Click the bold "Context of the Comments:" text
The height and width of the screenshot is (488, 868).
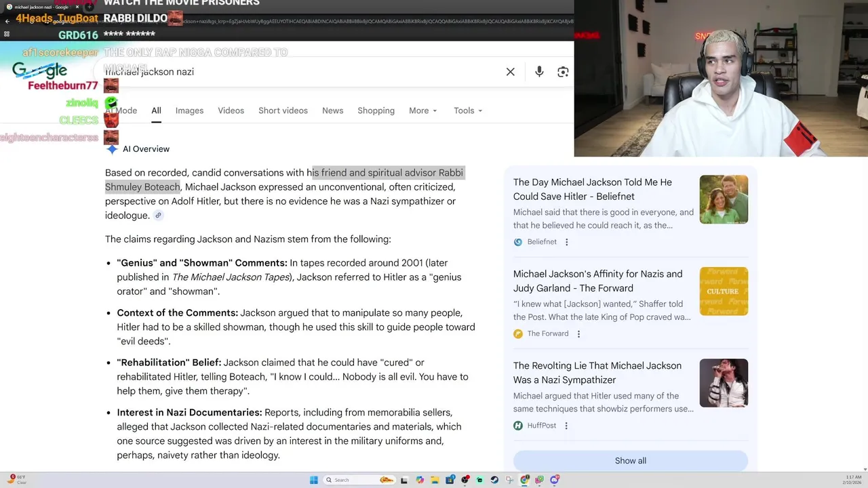click(x=178, y=313)
